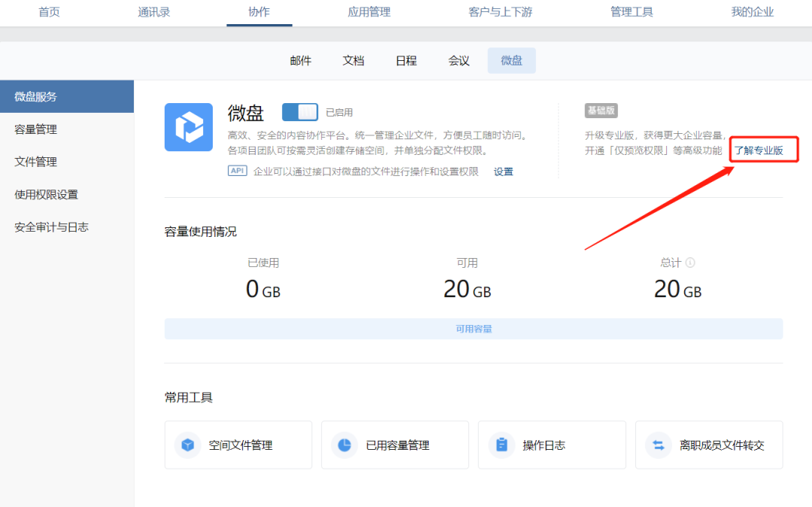Select the 协作 top navigation tab
Screen dimensions: 812x507
tap(259, 12)
